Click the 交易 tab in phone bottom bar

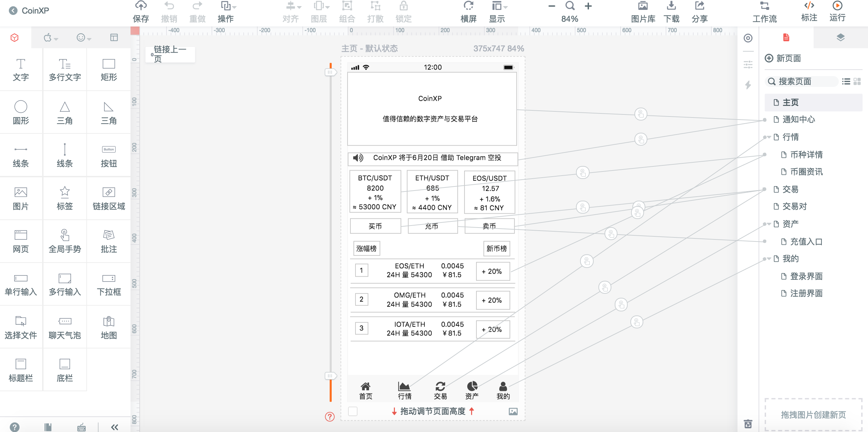pyautogui.click(x=440, y=391)
